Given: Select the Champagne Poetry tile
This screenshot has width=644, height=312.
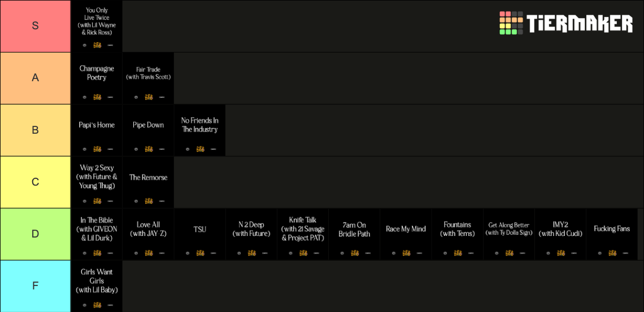Looking at the screenshot, I should (x=97, y=78).
